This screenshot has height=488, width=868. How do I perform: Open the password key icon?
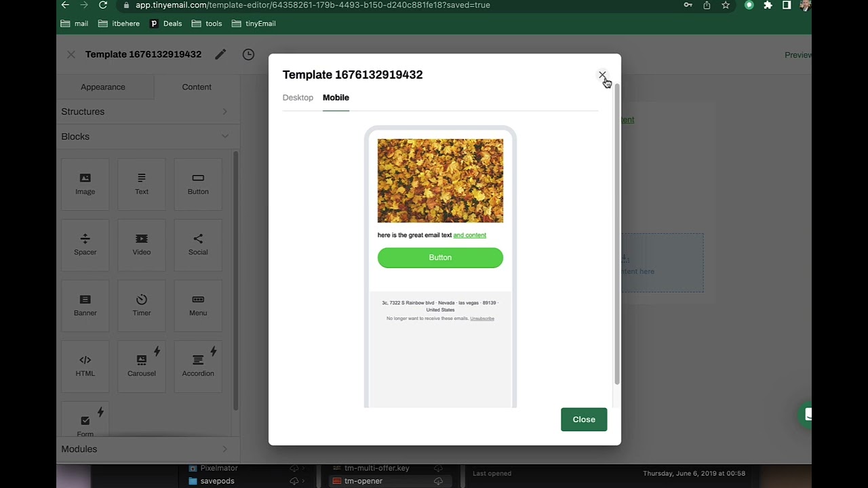pyautogui.click(x=688, y=5)
